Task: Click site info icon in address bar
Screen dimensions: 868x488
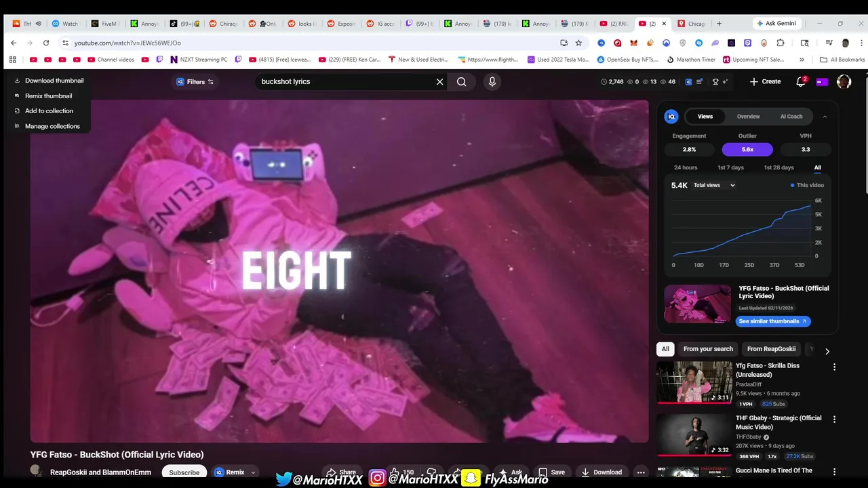Action: tap(65, 43)
